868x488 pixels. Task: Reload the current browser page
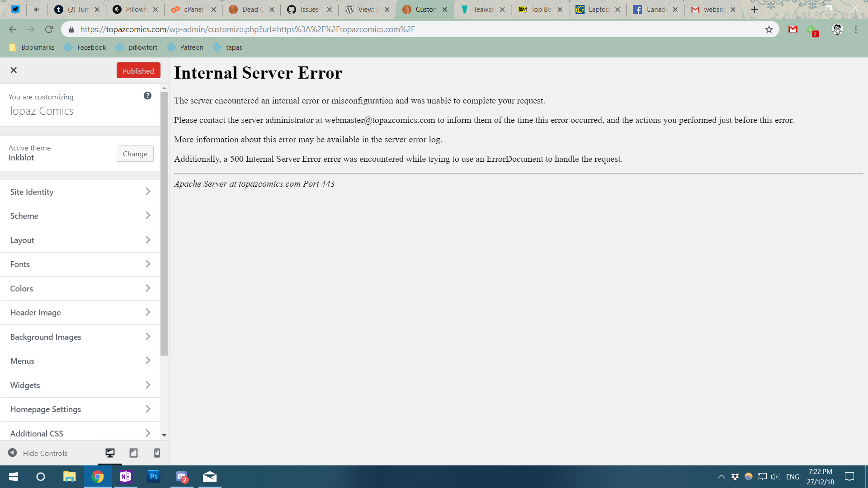pyautogui.click(x=49, y=29)
